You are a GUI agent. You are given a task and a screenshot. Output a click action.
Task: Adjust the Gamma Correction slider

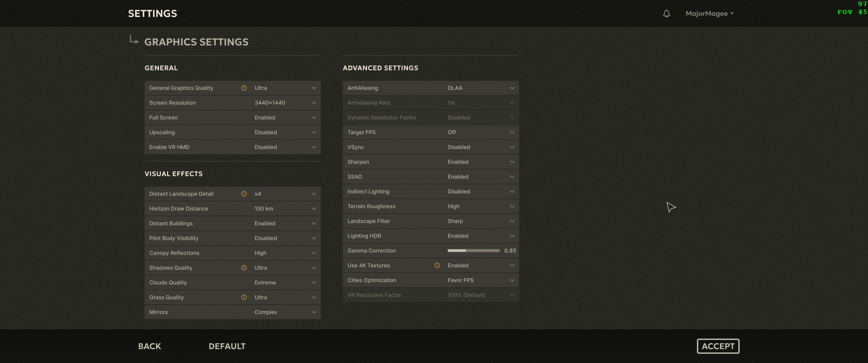tap(473, 251)
